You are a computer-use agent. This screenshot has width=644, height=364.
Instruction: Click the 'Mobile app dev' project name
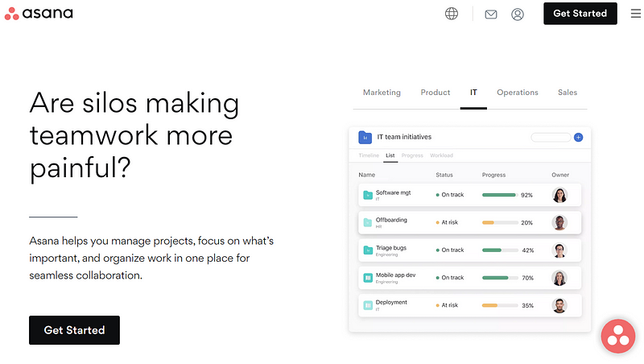point(395,275)
